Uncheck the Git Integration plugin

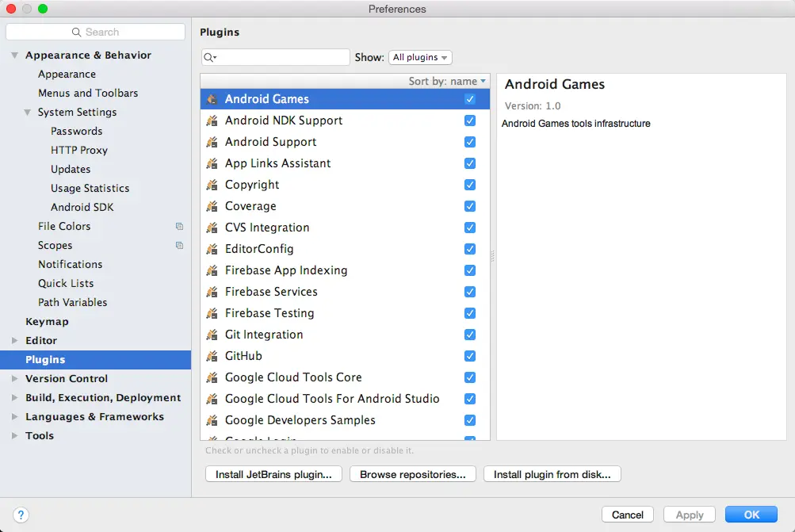[x=470, y=335]
